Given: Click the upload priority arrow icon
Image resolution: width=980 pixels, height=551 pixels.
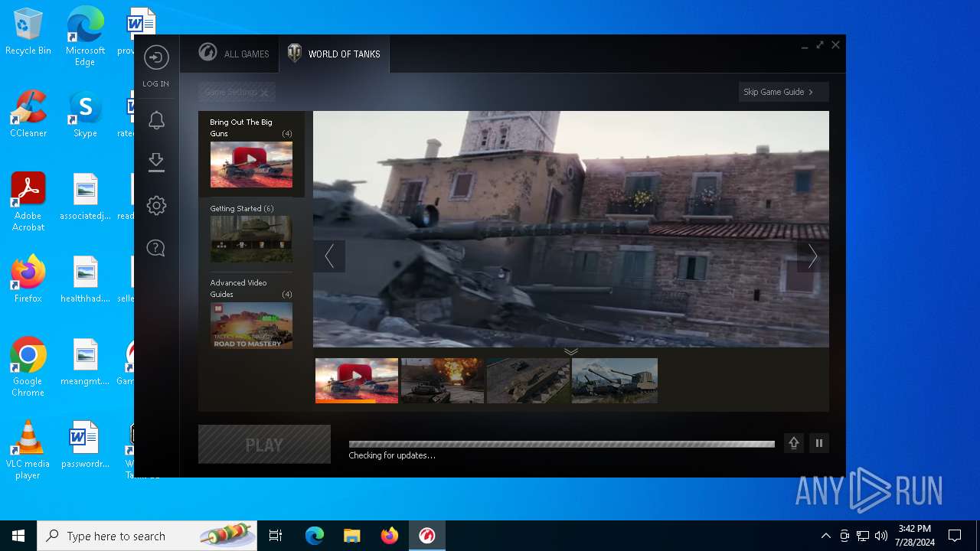Looking at the screenshot, I should (794, 443).
